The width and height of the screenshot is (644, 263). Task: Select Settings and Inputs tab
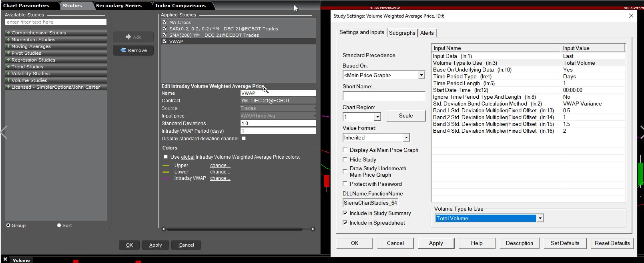(362, 32)
